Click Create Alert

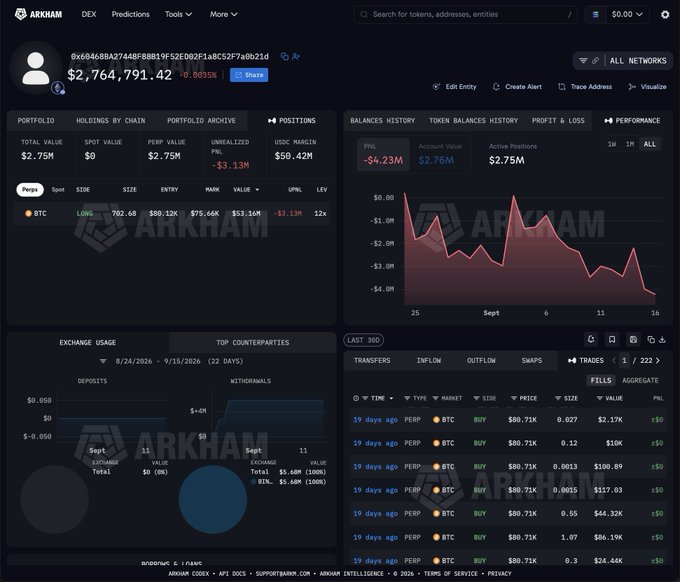[517, 87]
